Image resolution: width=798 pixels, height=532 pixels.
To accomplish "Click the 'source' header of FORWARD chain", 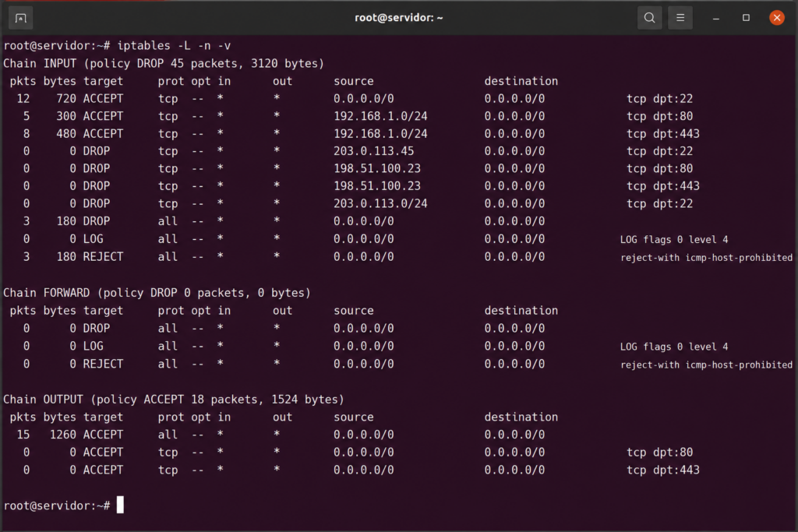I will 354,311.
